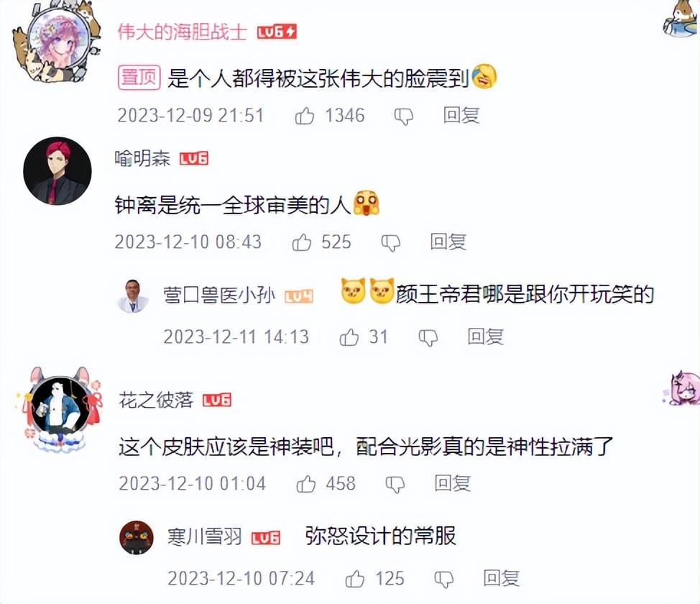This screenshot has width=700, height=604.
Task: Like 花之彼落's comment with 458 likes
Action: [x=306, y=484]
